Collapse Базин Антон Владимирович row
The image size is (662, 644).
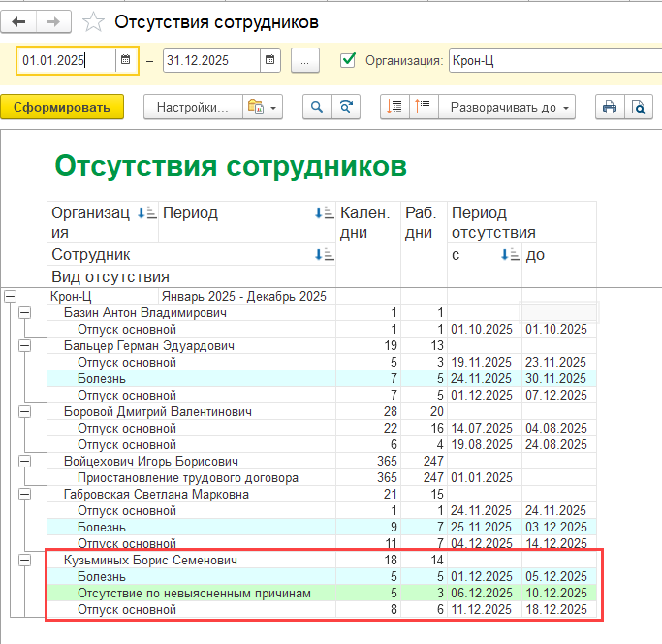[x=24, y=313]
